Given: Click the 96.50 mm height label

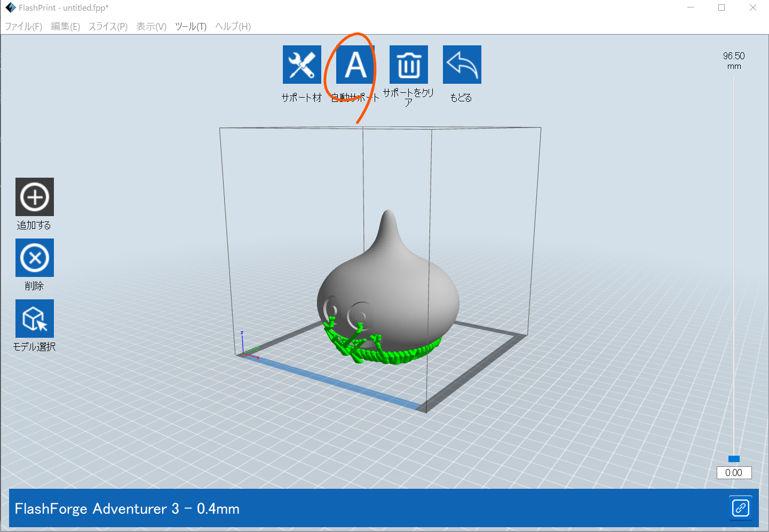Looking at the screenshot, I should (734, 60).
